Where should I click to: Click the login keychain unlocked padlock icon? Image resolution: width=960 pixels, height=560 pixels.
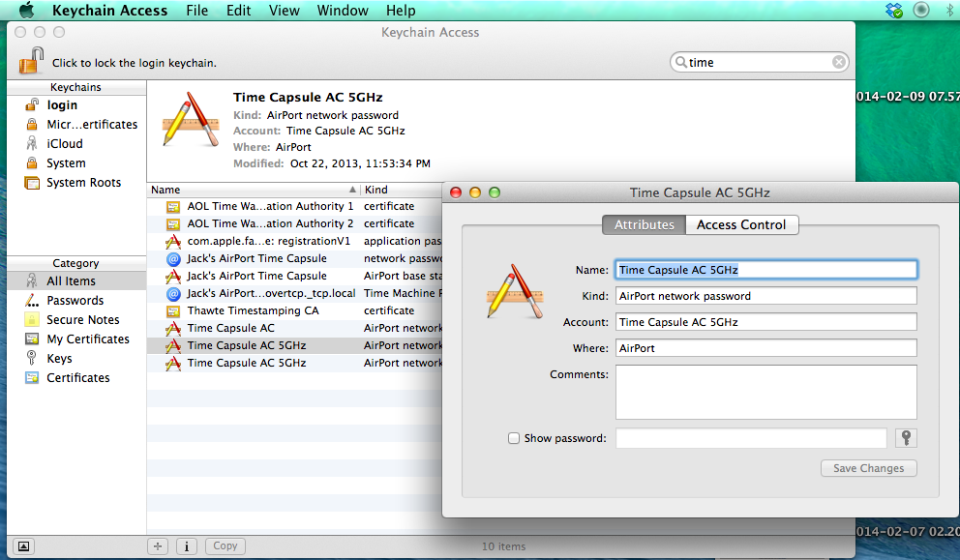32,104
